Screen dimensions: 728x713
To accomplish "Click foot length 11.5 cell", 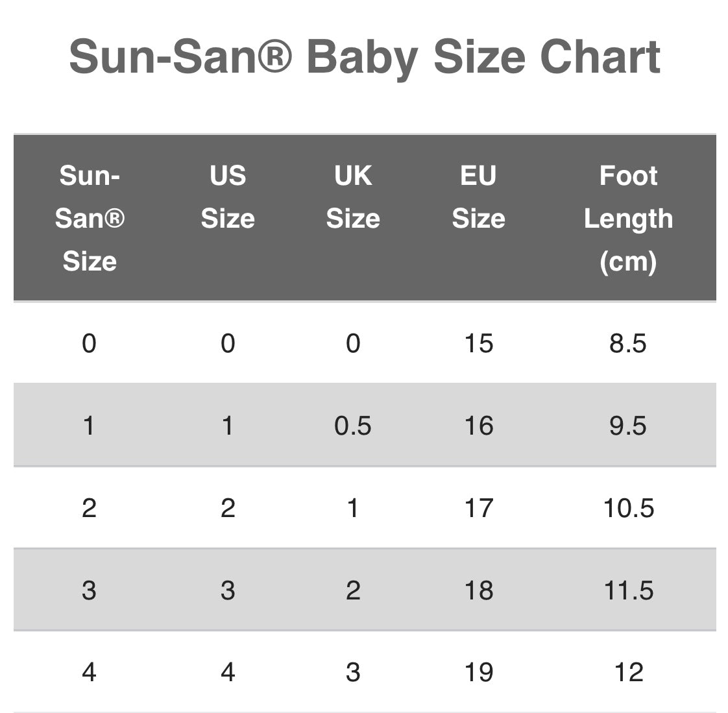I will click(628, 590).
